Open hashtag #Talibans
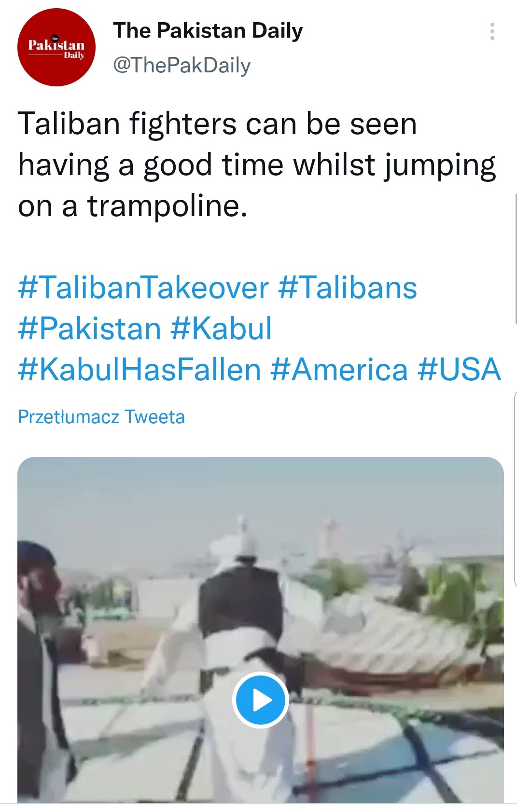Image resolution: width=517 pixels, height=812 pixels. click(348, 288)
